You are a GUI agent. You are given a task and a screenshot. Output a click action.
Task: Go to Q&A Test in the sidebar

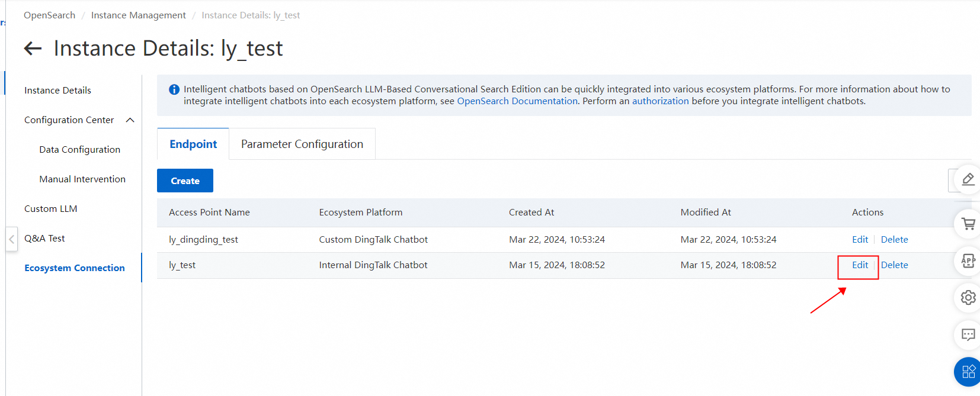pyautogui.click(x=44, y=239)
